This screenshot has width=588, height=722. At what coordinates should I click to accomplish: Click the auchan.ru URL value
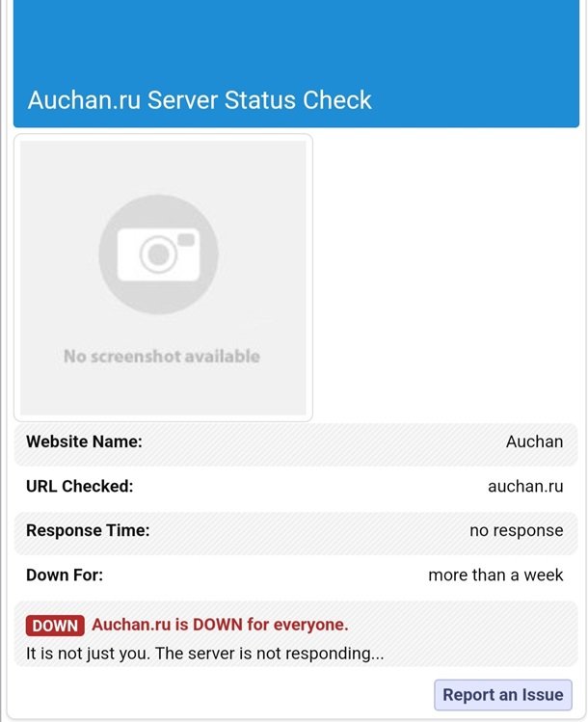(x=525, y=486)
